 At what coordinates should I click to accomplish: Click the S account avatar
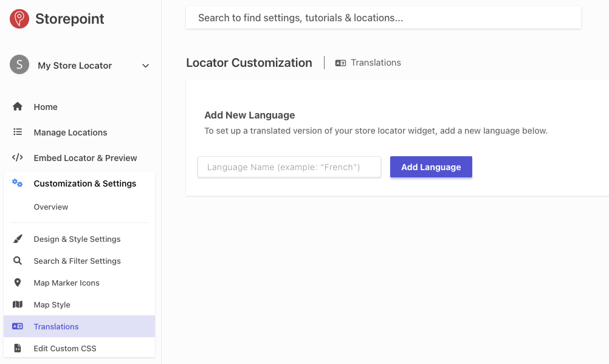click(x=19, y=64)
